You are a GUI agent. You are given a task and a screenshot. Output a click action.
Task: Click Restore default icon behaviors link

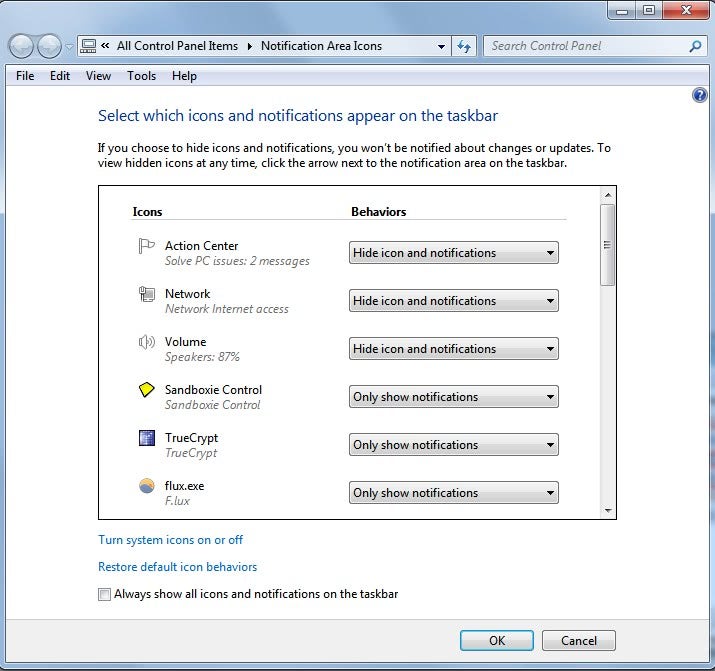tap(177, 567)
